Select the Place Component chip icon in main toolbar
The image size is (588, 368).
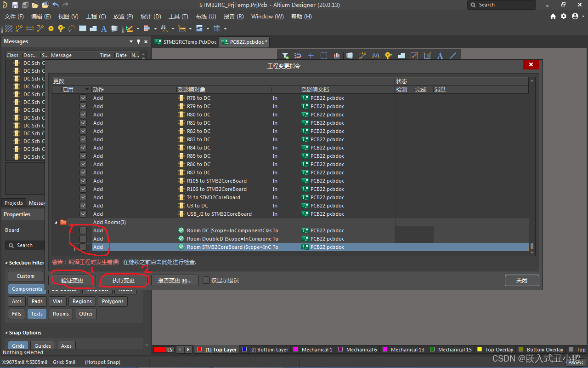click(x=114, y=29)
